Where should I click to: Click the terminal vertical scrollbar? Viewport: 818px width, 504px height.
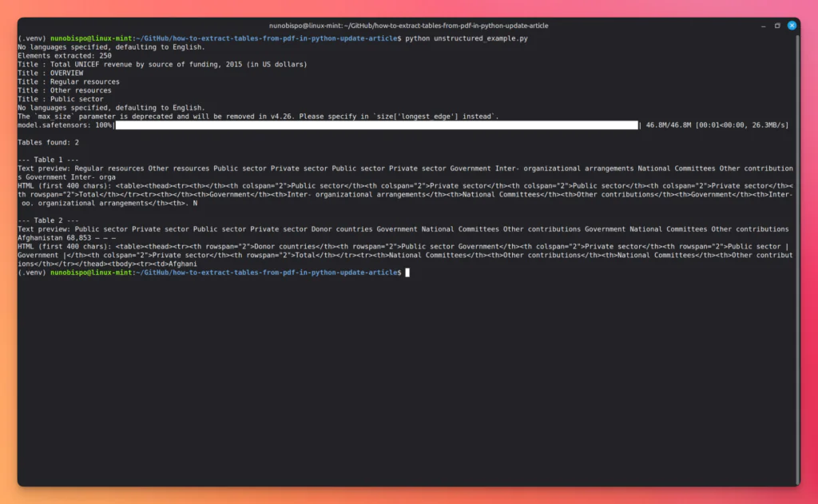798,260
